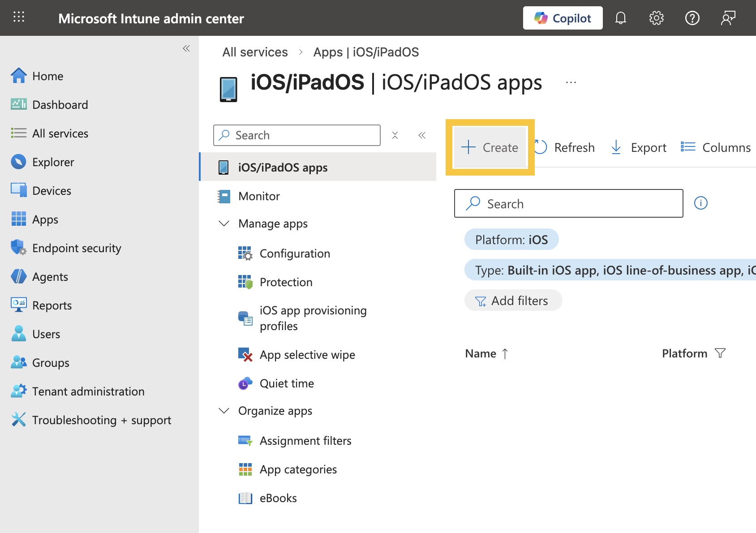The image size is (756, 533).
Task: Click Add filters button
Action: pyautogui.click(x=513, y=301)
